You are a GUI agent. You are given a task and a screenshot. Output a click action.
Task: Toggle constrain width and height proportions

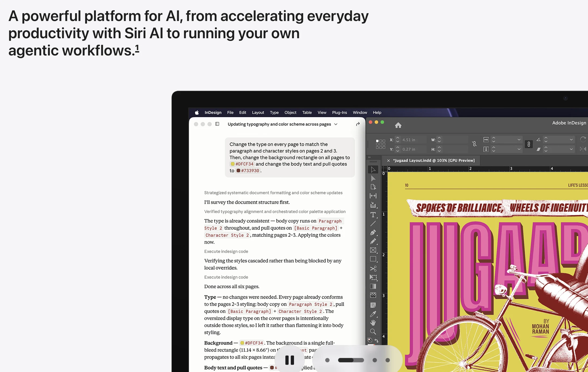[x=474, y=144]
